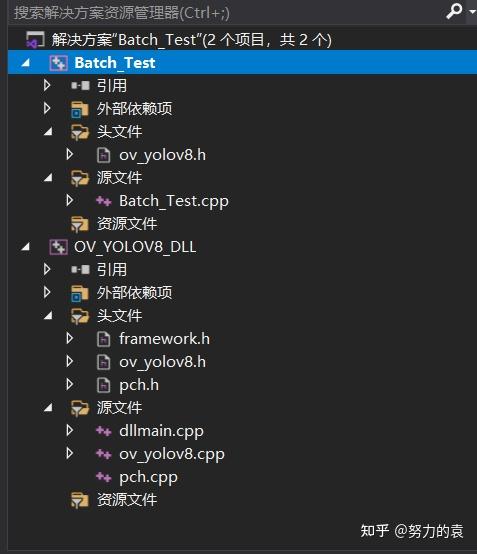The image size is (477, 554).
Task: Click the Batch_Test.cpp file icon
Action: (x=104, y=201)
